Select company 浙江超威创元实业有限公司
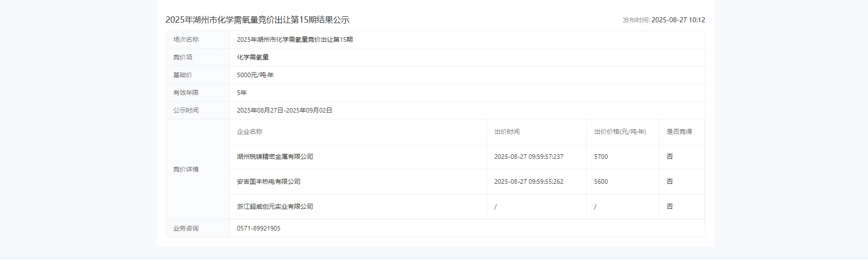868x260 pixels. point(275,206)
